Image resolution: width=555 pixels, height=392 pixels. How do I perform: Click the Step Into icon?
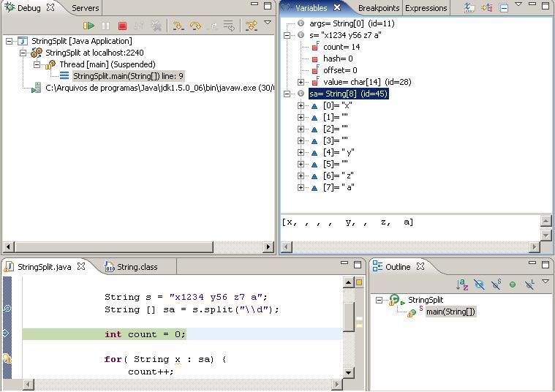(x=178, y=26)
